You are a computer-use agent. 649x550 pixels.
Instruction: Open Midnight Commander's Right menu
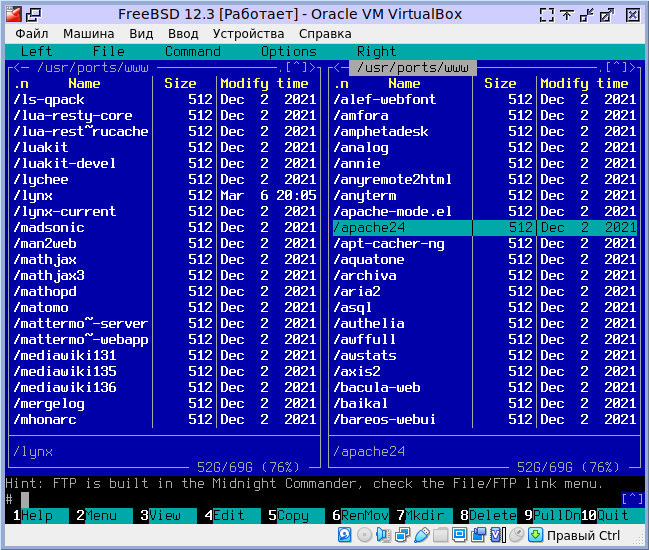377,51
